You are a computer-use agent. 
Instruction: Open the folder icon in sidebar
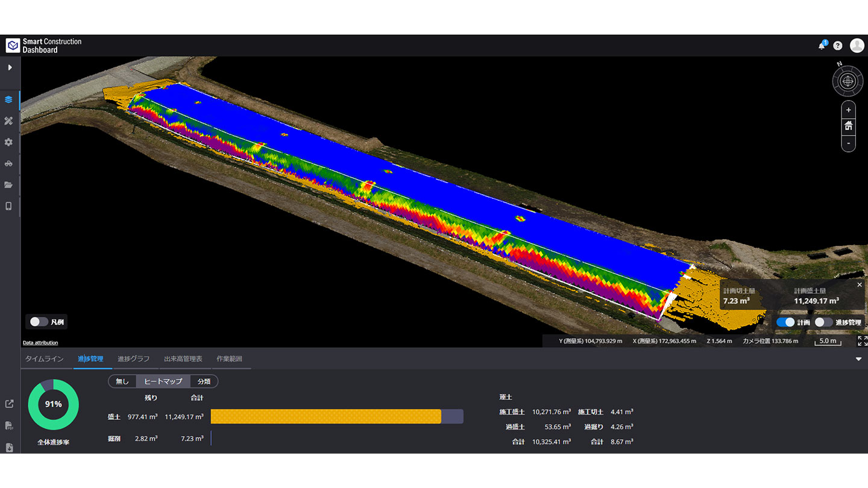tap(8, 185)
